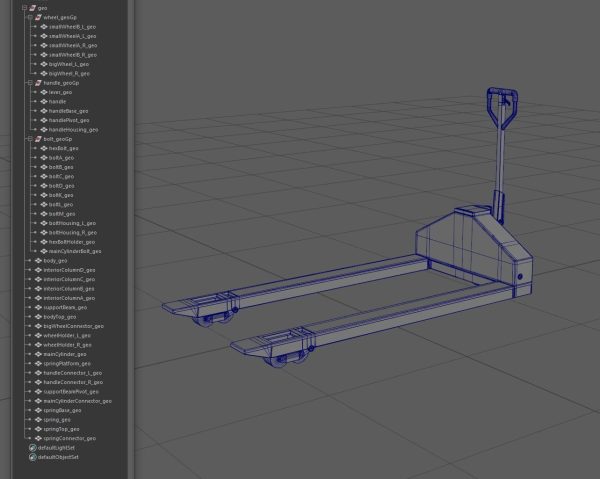The width and height of the screenshot is (600, 479).
Task: Select the handle node in outliner
Action: [57, 101]
